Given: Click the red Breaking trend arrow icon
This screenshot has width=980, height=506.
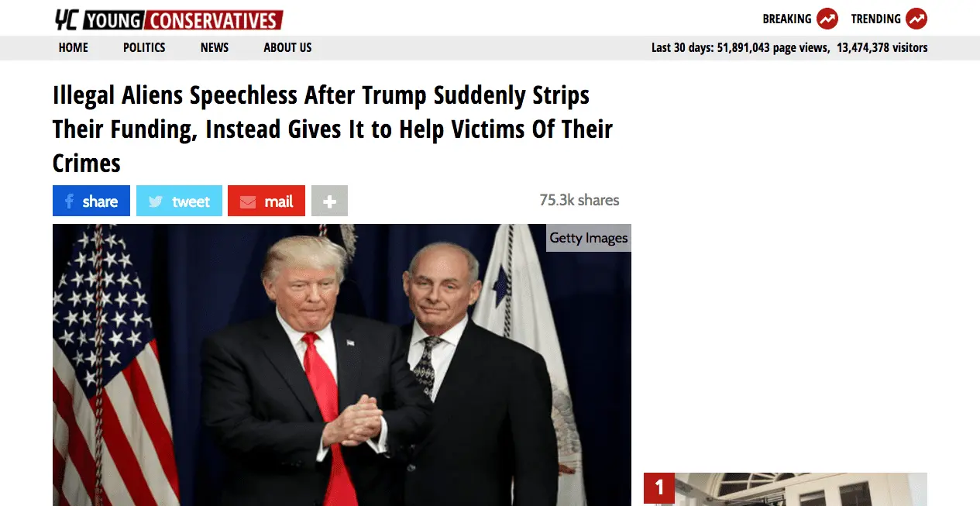Looking at the screenshot, I should click(x=827, y=19).
